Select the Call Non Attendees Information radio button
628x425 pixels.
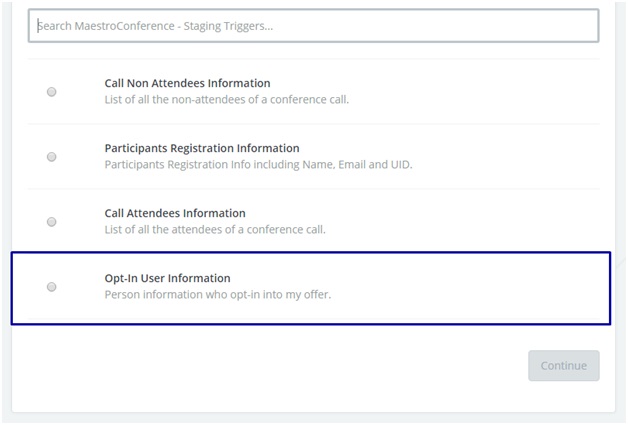point(52,92)
